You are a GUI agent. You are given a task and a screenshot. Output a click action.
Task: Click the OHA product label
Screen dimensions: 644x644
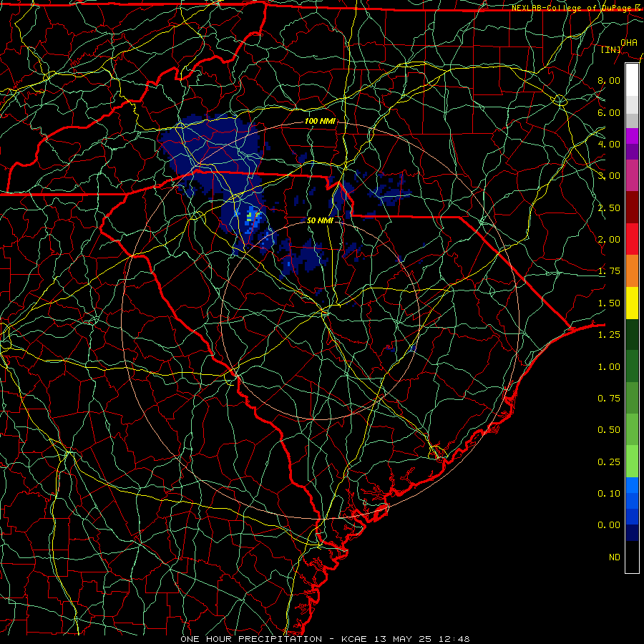click(x=629, y=42)
